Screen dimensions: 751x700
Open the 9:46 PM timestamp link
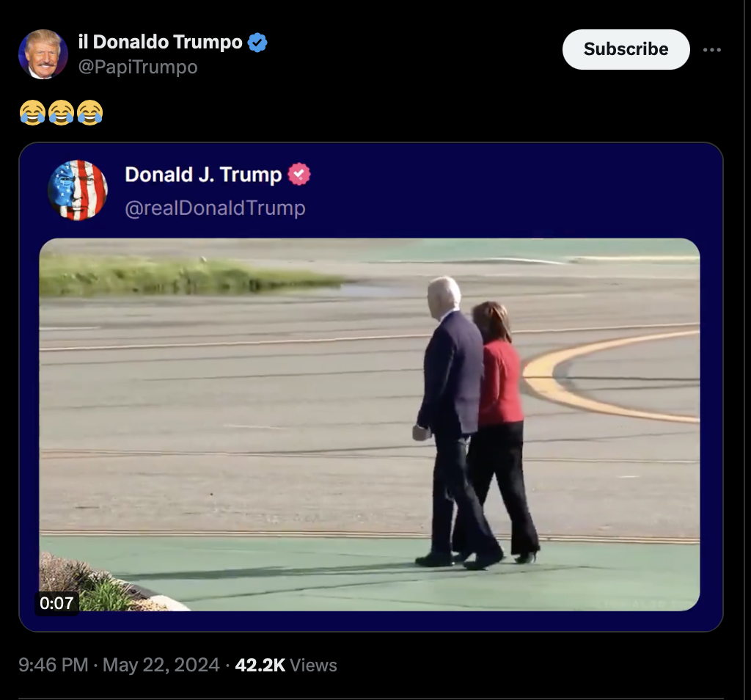(x=53, y=665)
